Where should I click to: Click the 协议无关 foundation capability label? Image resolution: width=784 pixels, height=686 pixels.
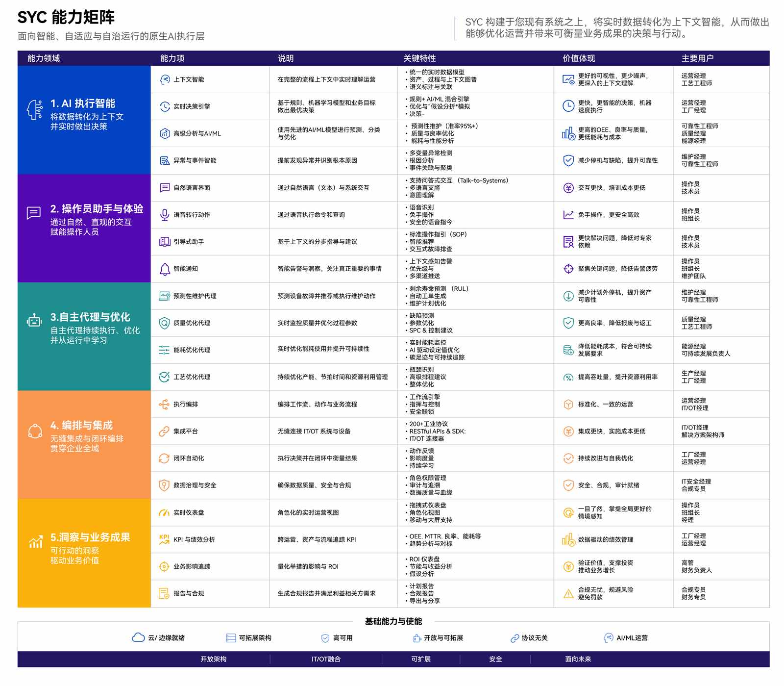(535, 638)
